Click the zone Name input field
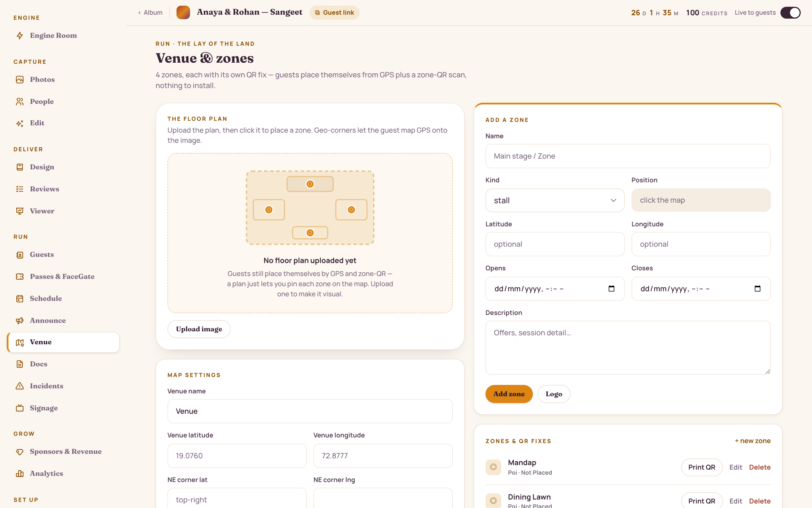Image resolution: width=812 pixels, height=508 pixels. pos(628,156)
